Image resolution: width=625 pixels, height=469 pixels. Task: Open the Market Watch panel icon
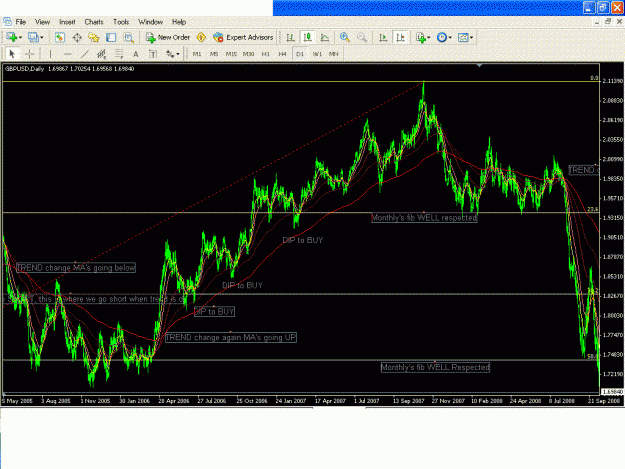(59, 37)
